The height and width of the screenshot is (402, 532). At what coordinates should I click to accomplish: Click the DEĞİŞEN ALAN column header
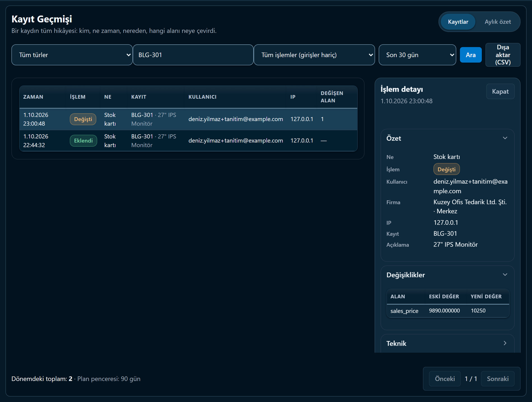pos(332,97)
